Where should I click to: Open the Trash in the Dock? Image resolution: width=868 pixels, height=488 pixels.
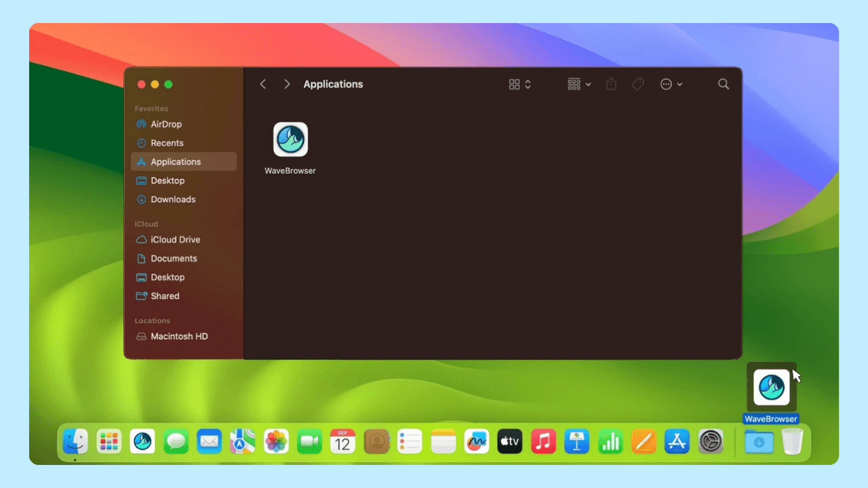point(792,442)
